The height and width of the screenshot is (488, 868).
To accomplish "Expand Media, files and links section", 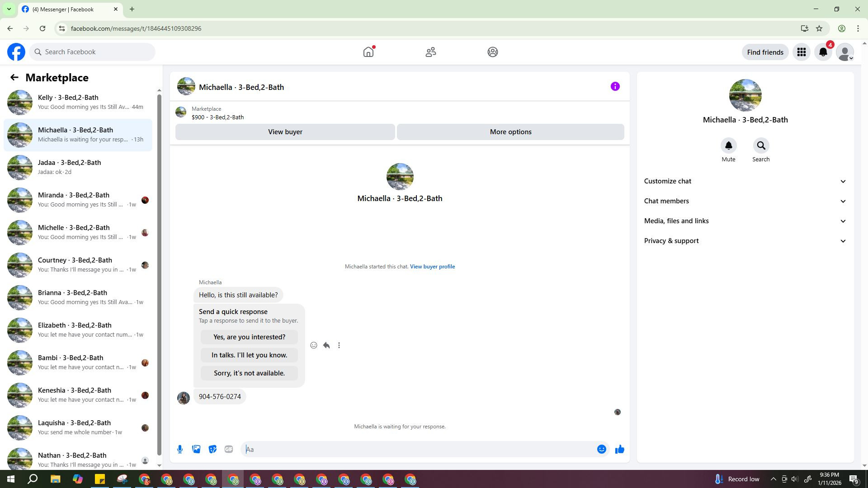I will pyautogui.click(x=745, y=221).
